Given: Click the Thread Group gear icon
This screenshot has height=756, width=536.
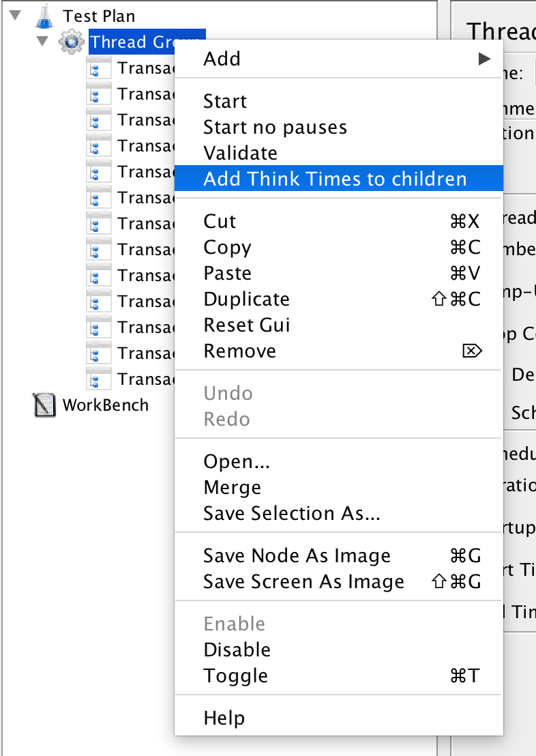Looking at the screenshot, I should (72, 42).
